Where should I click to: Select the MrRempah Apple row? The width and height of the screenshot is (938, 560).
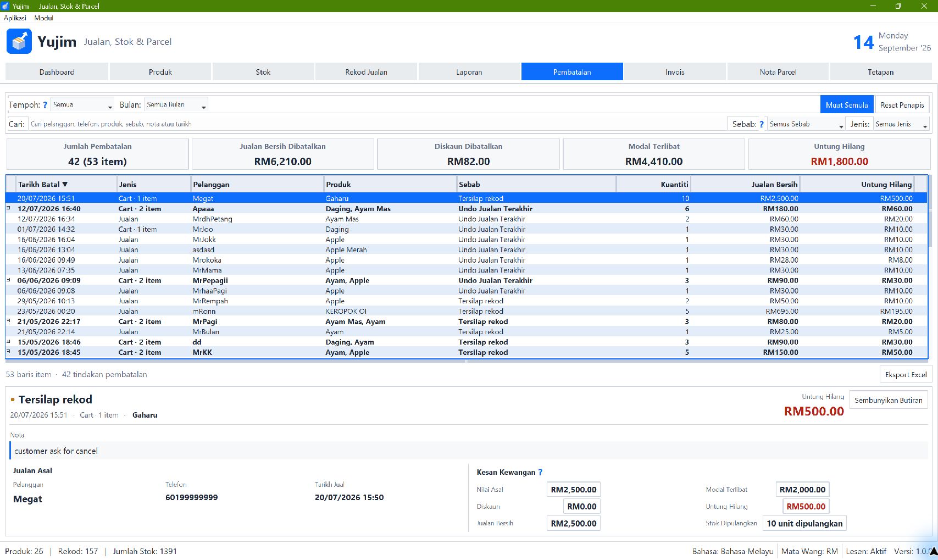click(466, 301)
